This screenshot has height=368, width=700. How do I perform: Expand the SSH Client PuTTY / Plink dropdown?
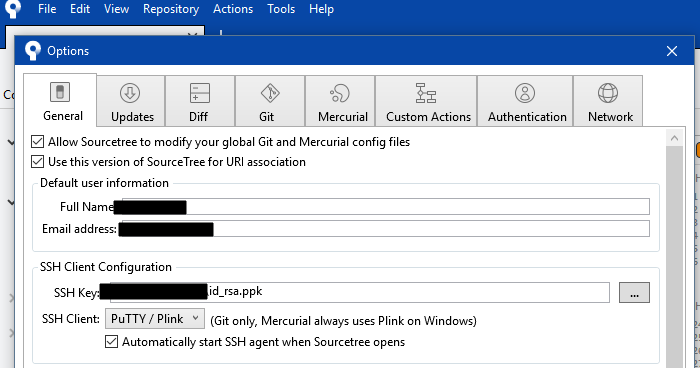(x=155, y=319)
